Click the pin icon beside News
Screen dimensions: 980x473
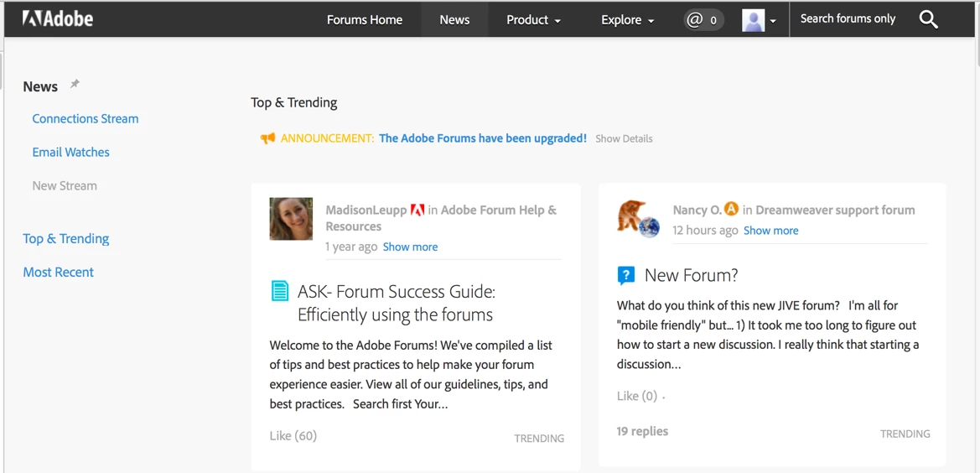click(x=75, y=84)
